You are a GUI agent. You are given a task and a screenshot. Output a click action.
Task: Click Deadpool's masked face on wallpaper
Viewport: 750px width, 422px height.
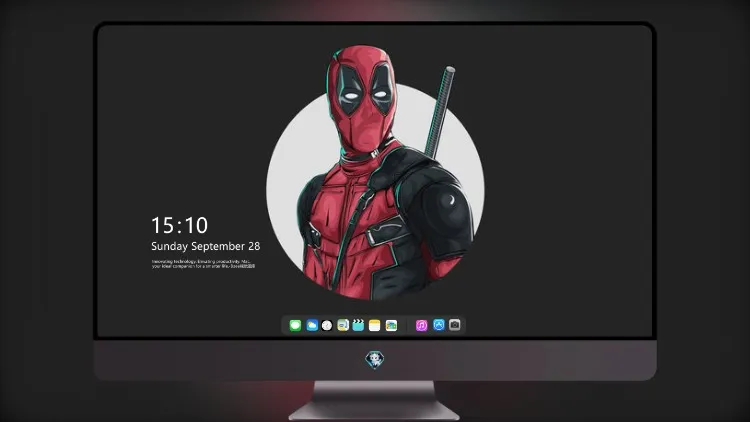[x=364, y=100]
